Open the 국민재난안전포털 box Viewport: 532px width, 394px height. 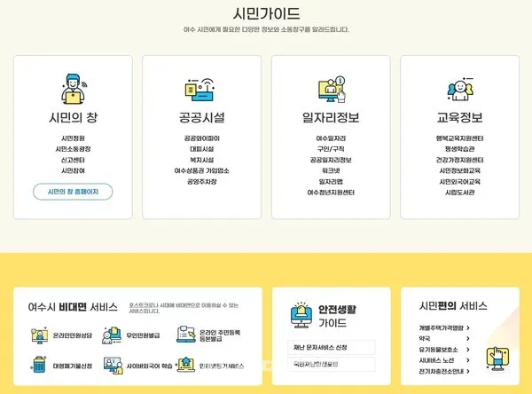[332, 364]
